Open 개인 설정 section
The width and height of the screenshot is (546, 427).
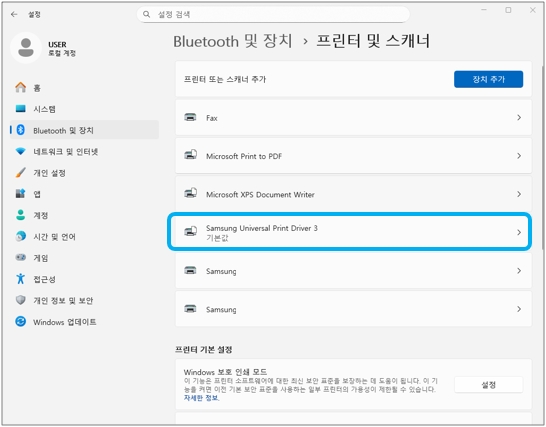(84, 173)
